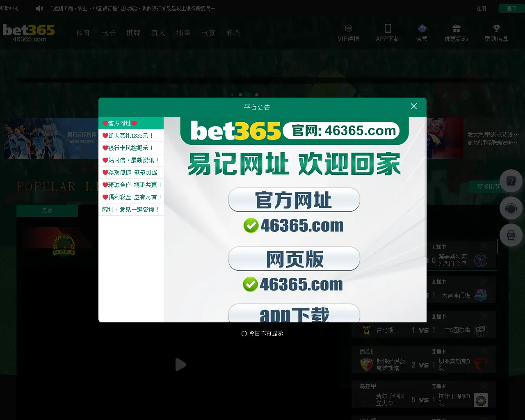The image size is (525, 420).
Task: Click the 注册 link
Action: (x=481, y=8)
